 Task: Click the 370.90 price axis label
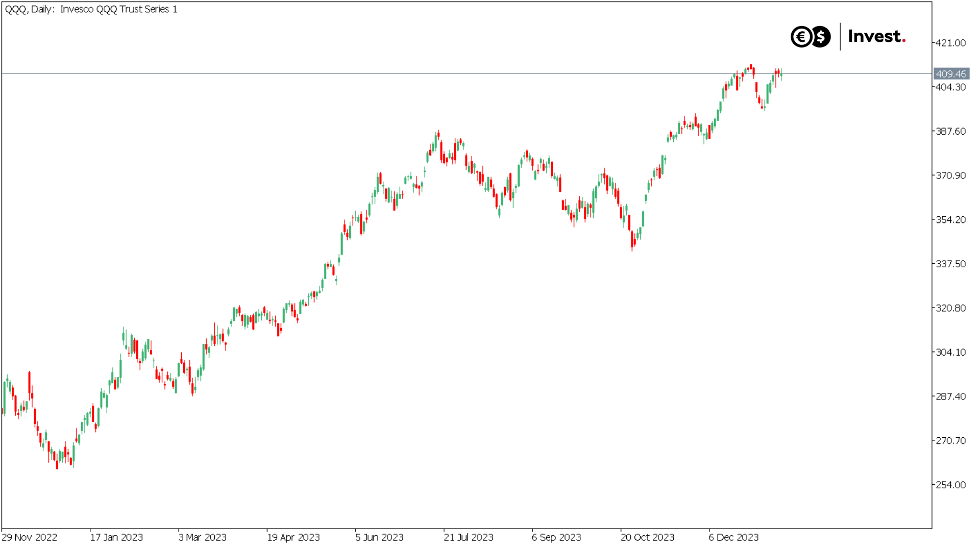click(950, 176)
